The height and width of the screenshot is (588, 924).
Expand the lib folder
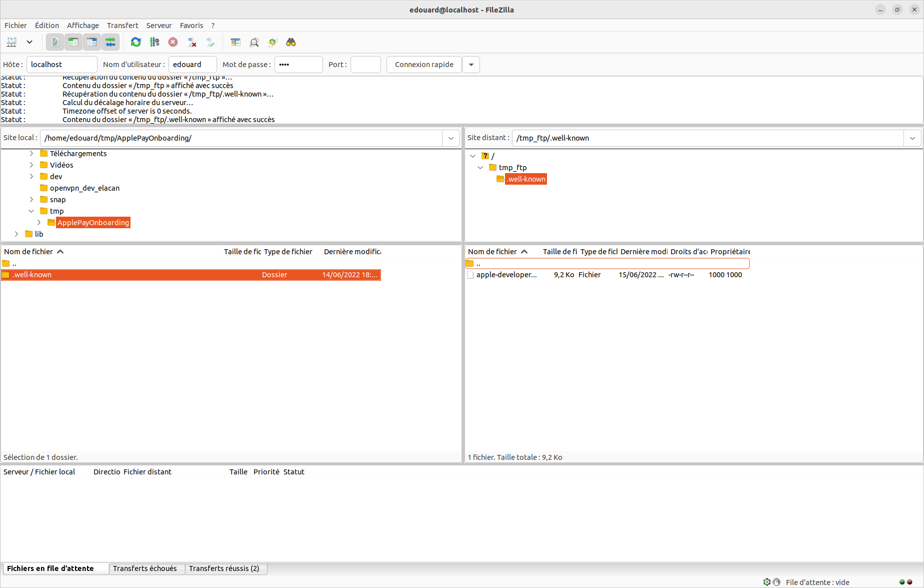pyautogui.click(x=16, y=234)
